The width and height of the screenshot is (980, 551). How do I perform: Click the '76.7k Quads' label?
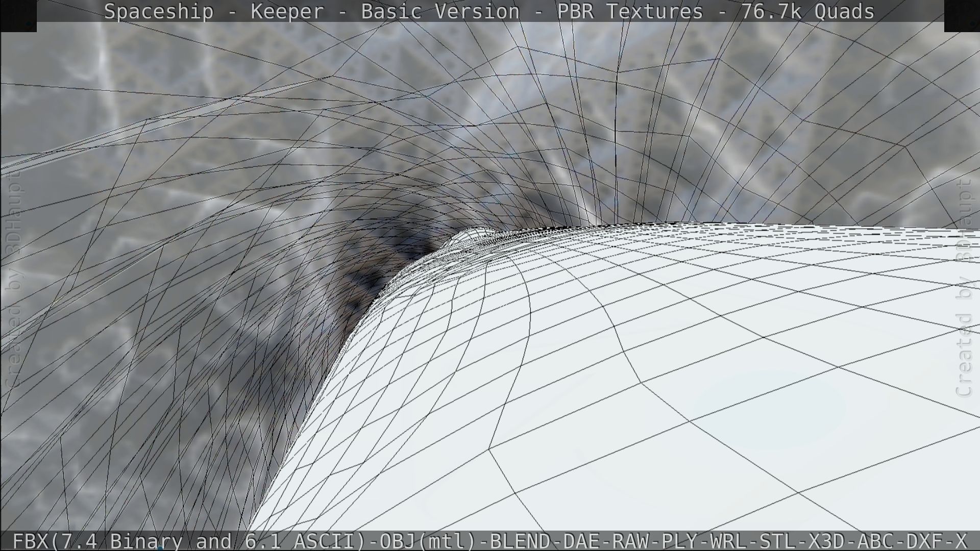pyautogui.click(x=807, y=11)
